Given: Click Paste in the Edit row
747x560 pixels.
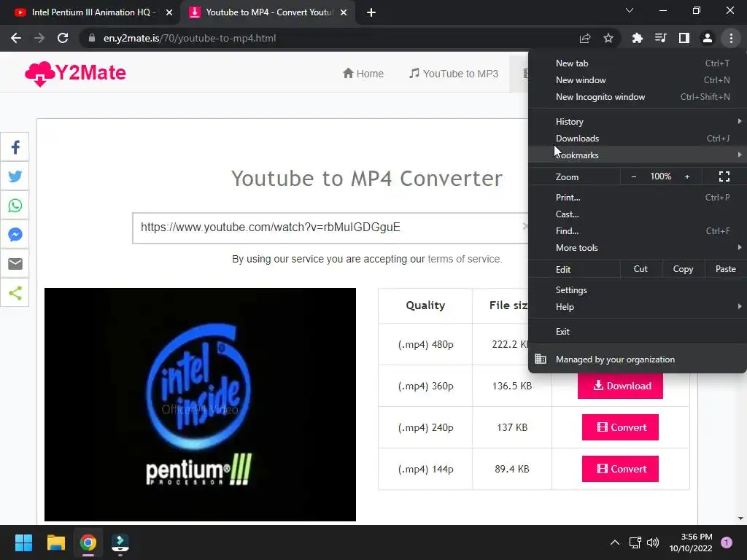Looking at the screenshot, I should point(726,269).
